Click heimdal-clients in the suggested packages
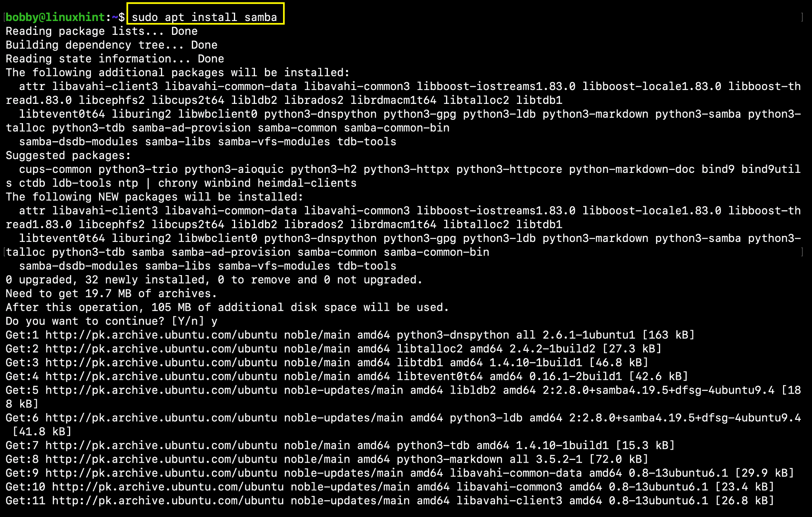The width and height of the screenshot is (812, 517). pos(307,183)
